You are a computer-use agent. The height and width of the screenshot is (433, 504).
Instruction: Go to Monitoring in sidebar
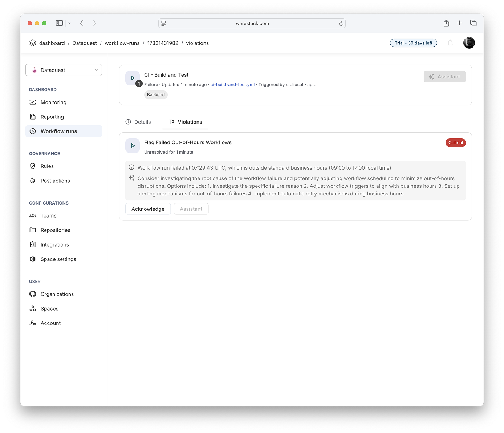click(x=53, y=102)
